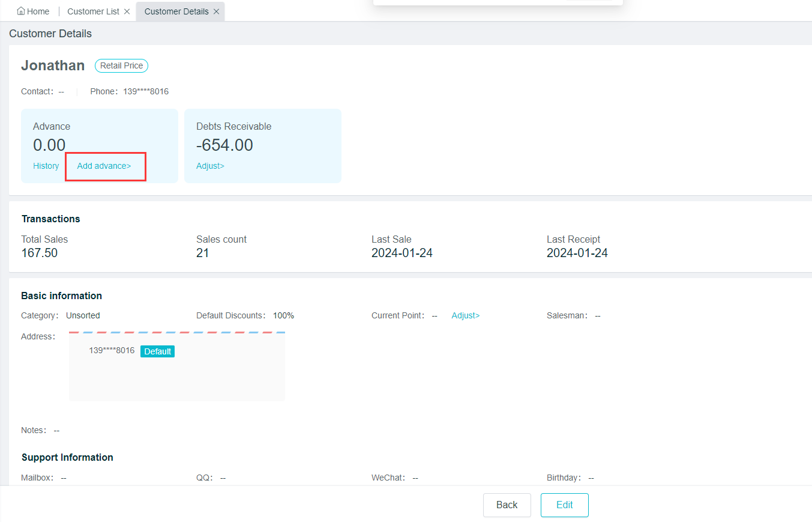This screenshot has height=522, width=812.
Task: Close the Customer List tab
Action: tap(127, 11)
